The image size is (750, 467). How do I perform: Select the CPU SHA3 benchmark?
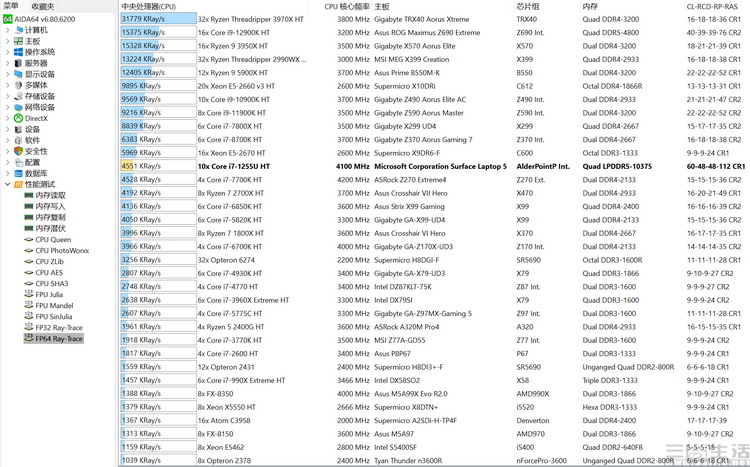point(52,283)
